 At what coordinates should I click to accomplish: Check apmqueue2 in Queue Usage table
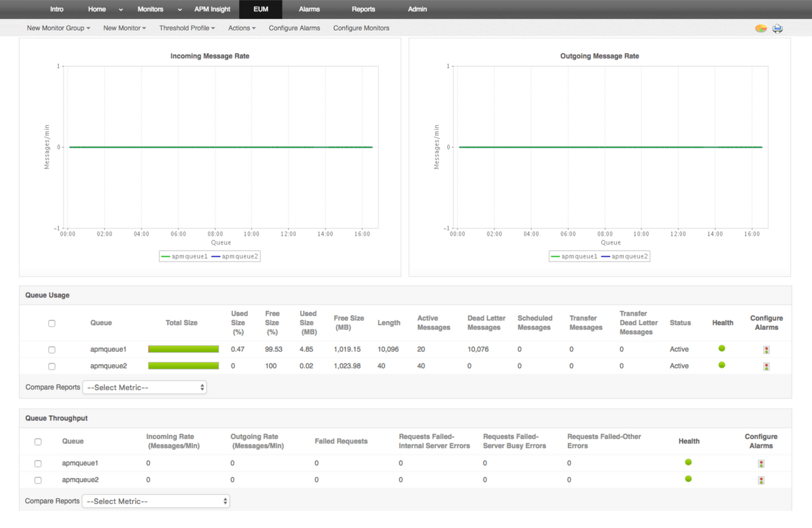[52, 366]
